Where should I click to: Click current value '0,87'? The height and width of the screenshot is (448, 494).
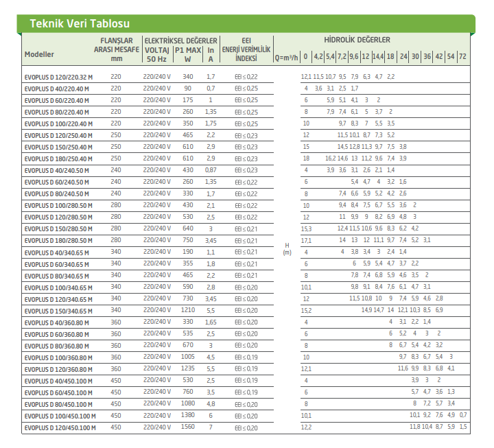tap(211, 170)
